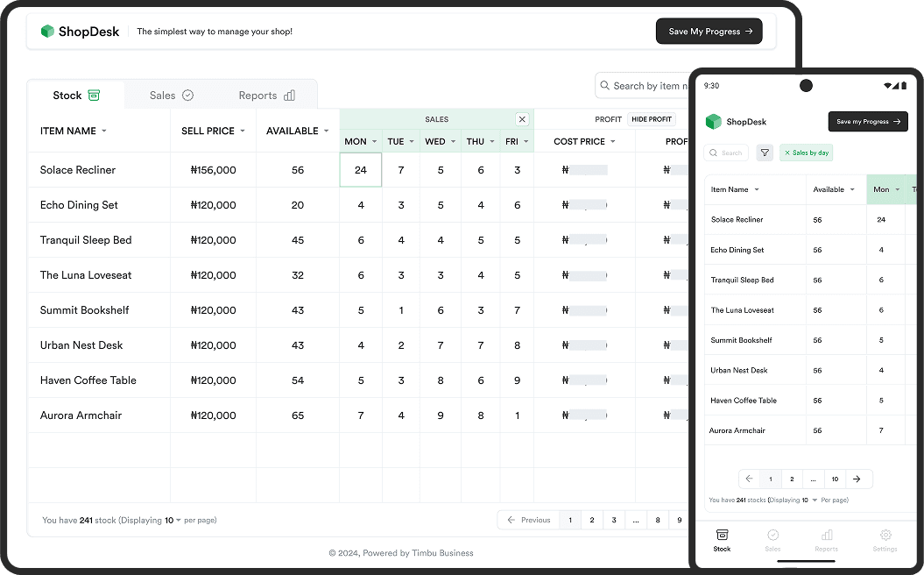The height and width of the screenshot is (575, 924).
Task: Click the filter funnel icon on mobile
Action: 765,153
